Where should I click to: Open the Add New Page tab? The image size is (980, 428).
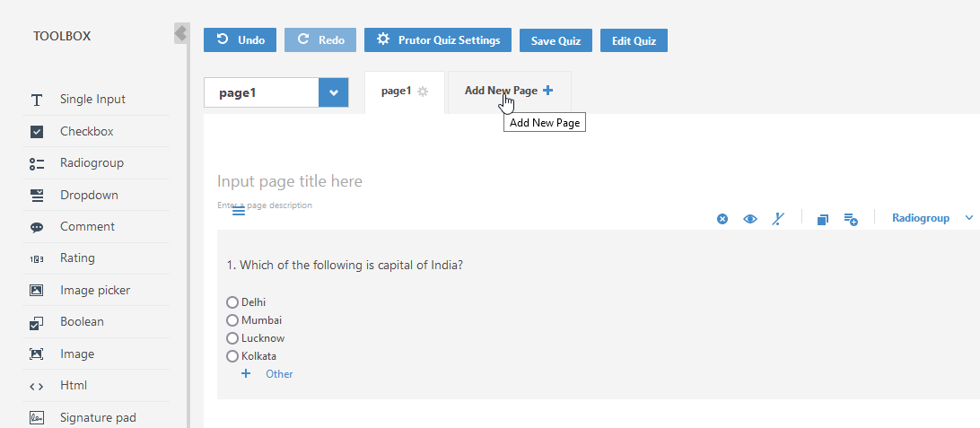coord(510,92)
